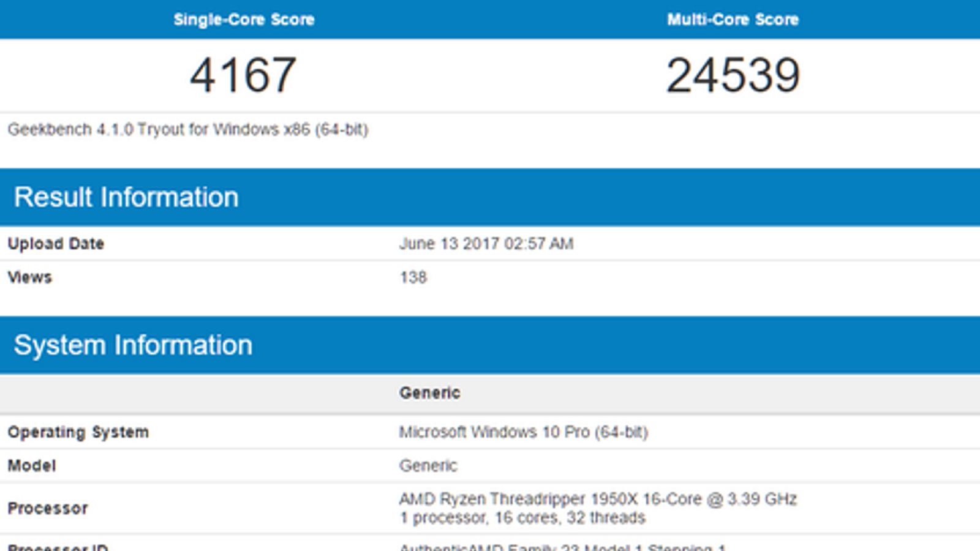The image size is (980, 551).
Task: Select the multi-core score value 24539
Action: pyautogui.click(x=733, y=75)
